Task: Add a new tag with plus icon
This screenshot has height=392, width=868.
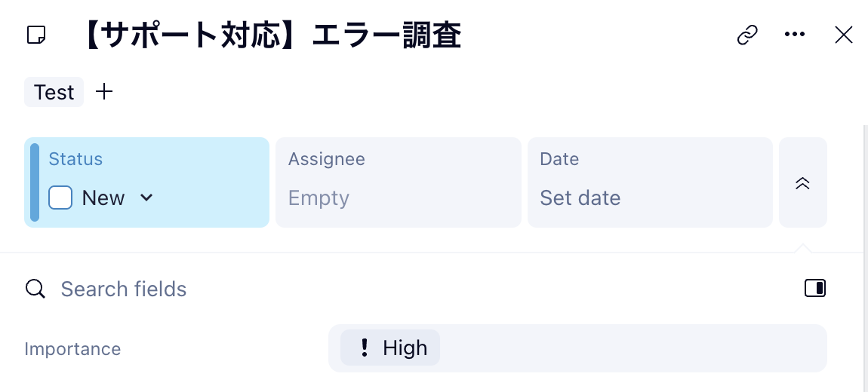Action: (x=104, y=92)
